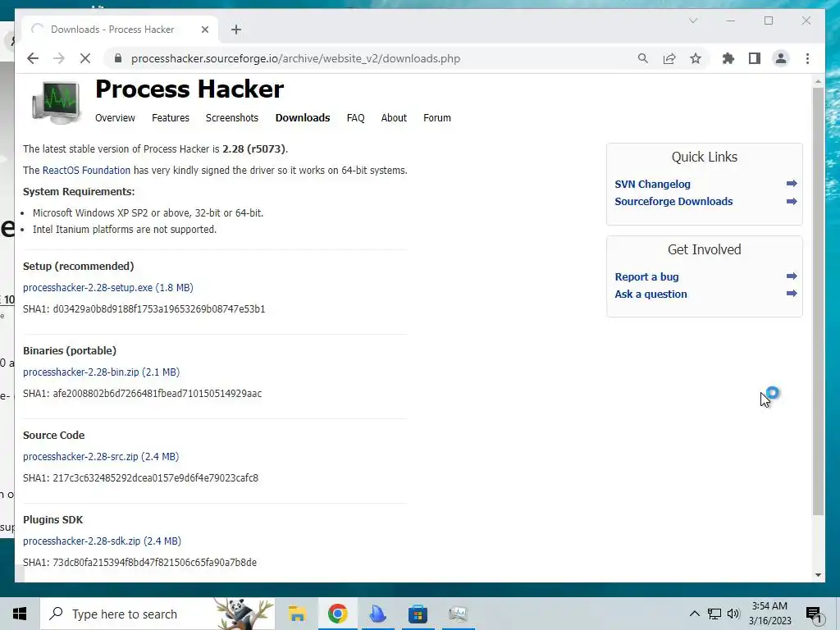840x630 pixels.
Task: Click the address bar URL field
Action: point(295,58)
